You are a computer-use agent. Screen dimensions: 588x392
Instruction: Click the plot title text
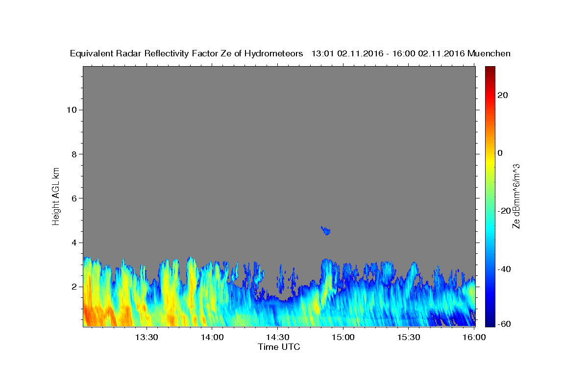(291, 53)
